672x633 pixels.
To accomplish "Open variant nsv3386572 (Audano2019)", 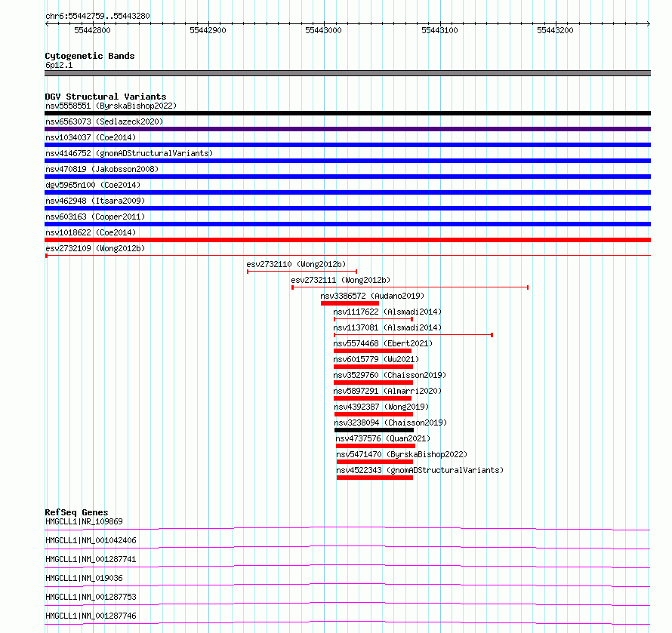I will point(372,296).
